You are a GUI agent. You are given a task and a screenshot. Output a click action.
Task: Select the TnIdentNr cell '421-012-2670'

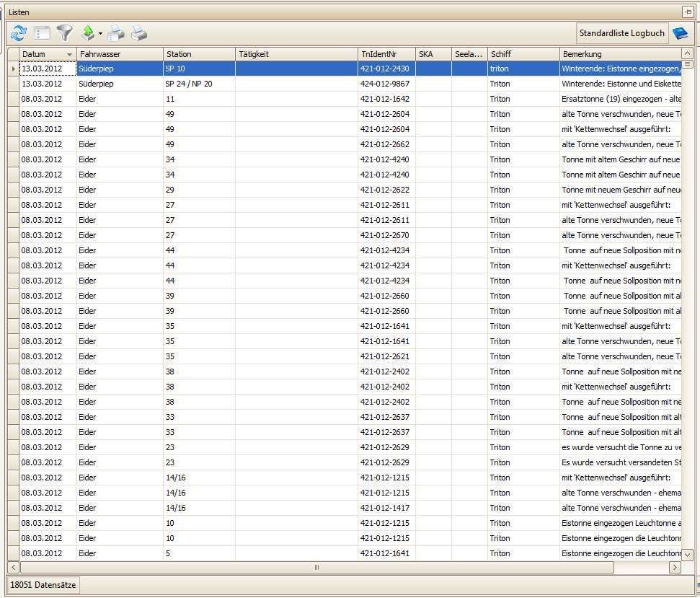tap(385, 235)
